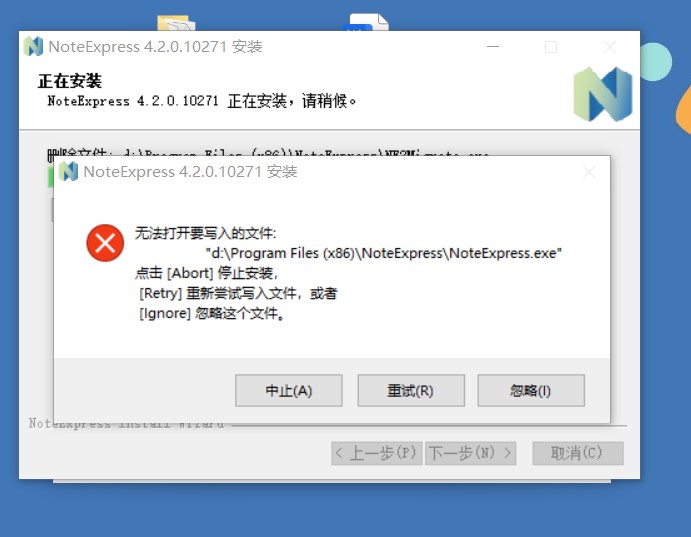Click the NoteExpress icon in installer title bar
Viewport: 691px width, 537px height.
pyautogui.click(x=33, y=46)
